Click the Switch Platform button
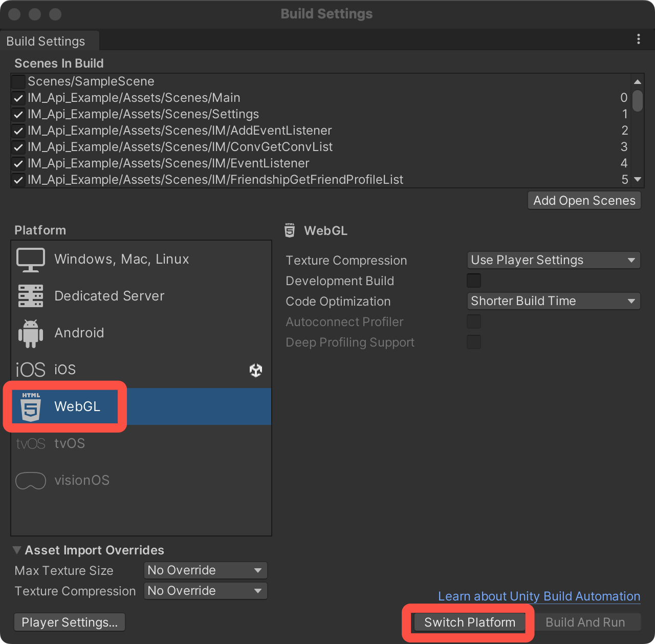 469,622
